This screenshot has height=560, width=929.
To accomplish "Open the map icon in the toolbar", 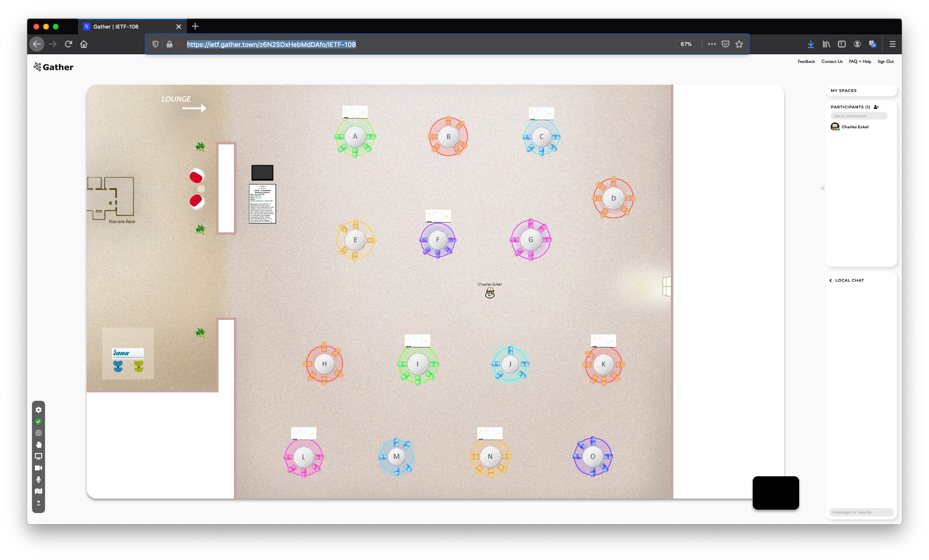I will tap(38, 491).
